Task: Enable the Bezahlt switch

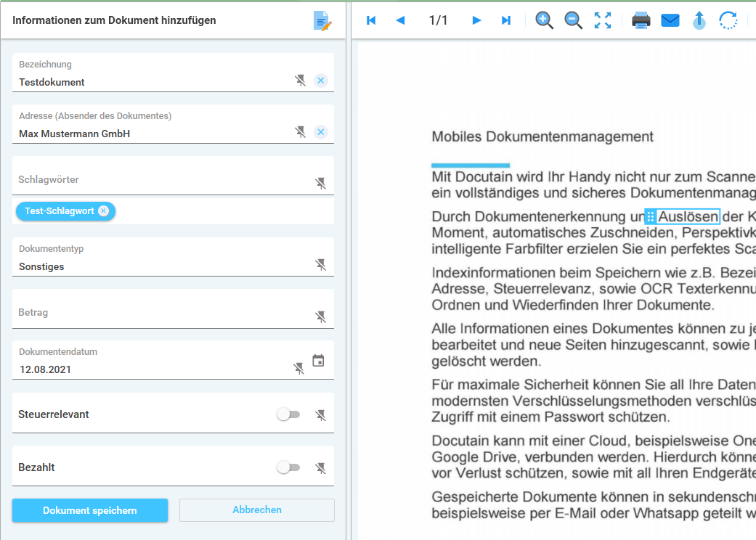Action: point(288,467)
